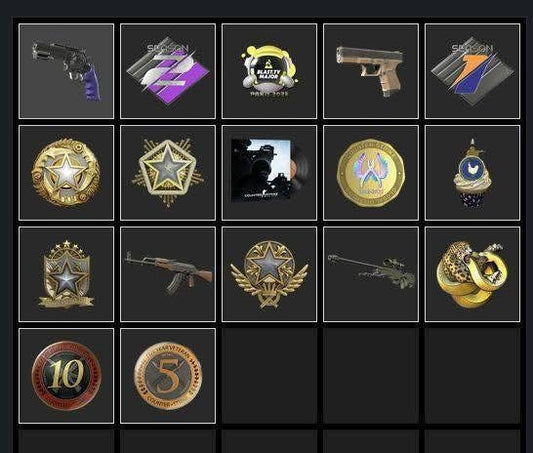Choose the AK-47 rifle item
The height and width of the screenshot is (453, 533).
click(168, 274)
